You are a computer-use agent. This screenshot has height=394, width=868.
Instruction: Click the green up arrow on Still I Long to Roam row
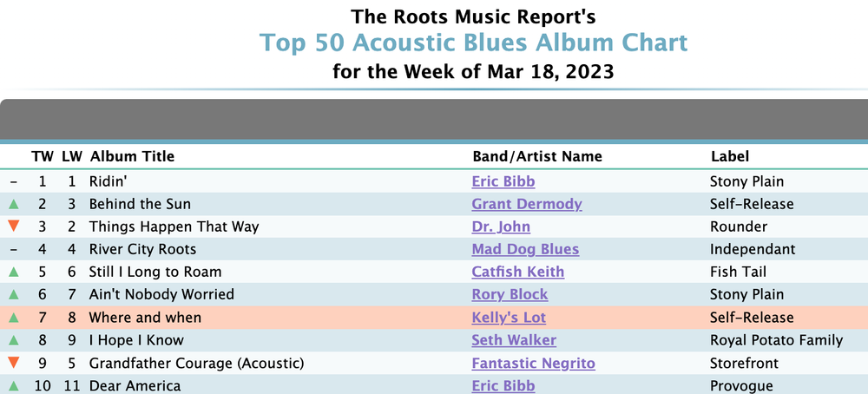tap(14, 273)
